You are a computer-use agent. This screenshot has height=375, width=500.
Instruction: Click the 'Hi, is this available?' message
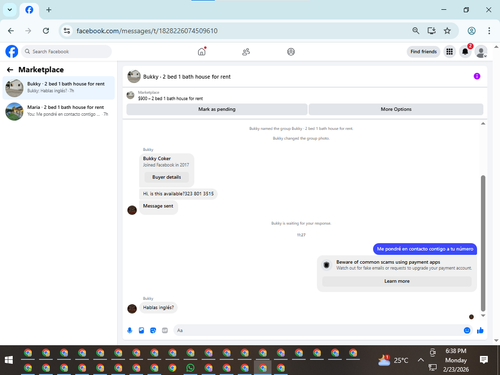coord(178,194)
